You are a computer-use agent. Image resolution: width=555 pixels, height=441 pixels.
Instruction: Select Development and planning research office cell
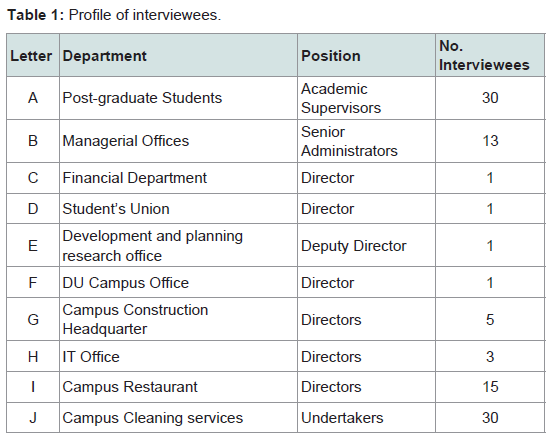[x=178, y=245]
